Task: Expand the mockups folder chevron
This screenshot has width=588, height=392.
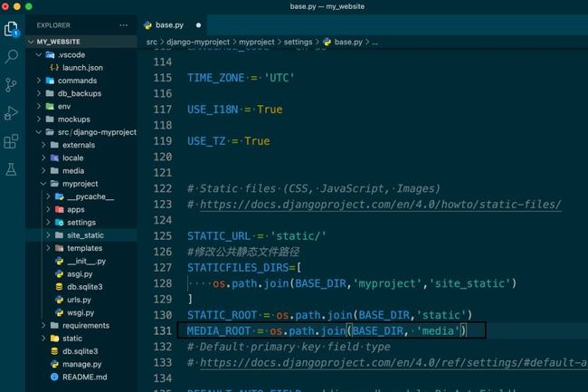Action: point(39,119)
